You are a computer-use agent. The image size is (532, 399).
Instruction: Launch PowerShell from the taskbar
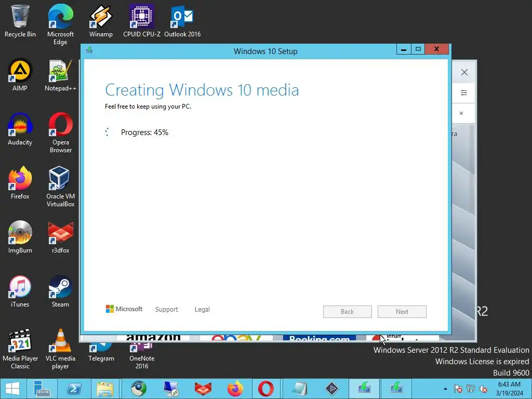pos(74,389)
